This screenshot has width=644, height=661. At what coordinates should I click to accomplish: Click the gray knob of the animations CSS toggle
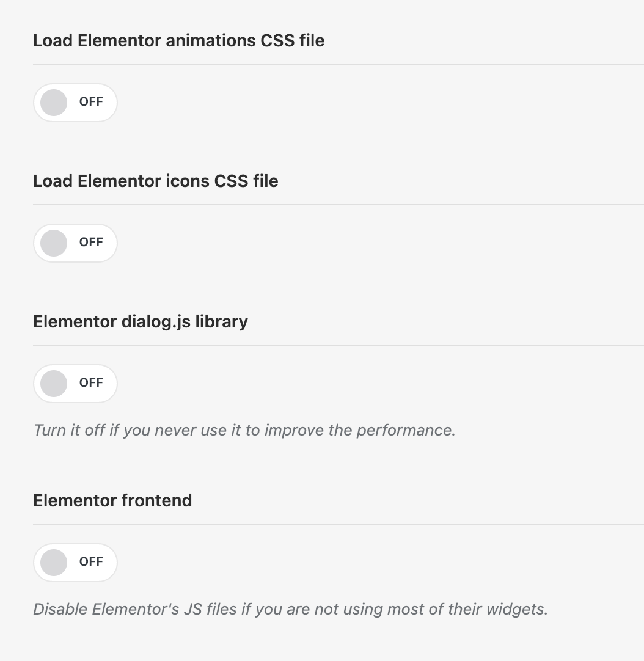pyautogui.click(x=54, y=103)
